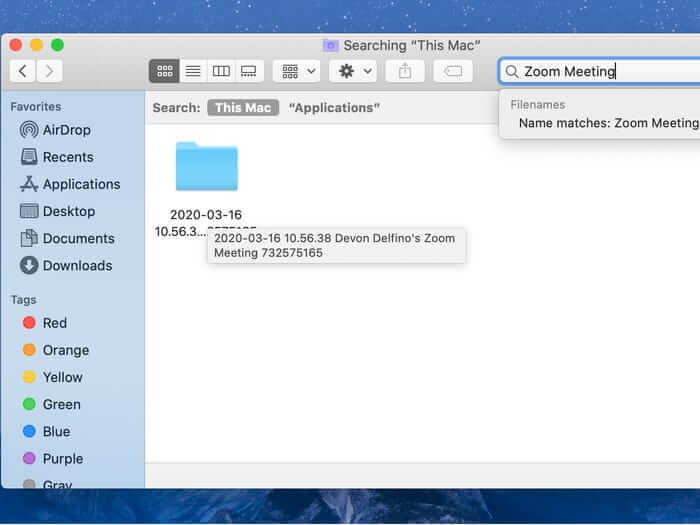The image size is (700, 525).
Task: Switch to gallery view
Action: tap(249, 71)
